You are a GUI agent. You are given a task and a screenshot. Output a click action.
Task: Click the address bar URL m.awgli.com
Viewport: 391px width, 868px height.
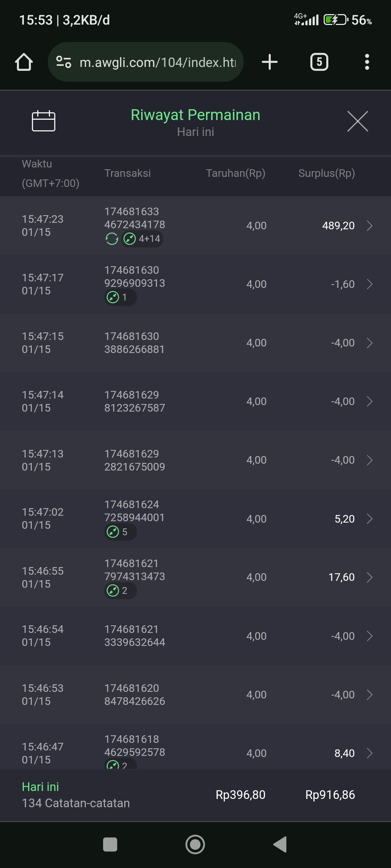click(x=157, y=62)
